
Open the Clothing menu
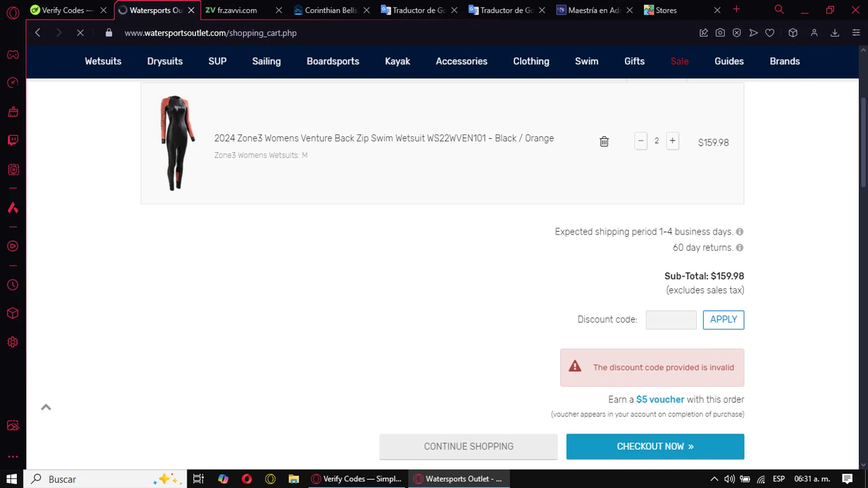point(531,61)
